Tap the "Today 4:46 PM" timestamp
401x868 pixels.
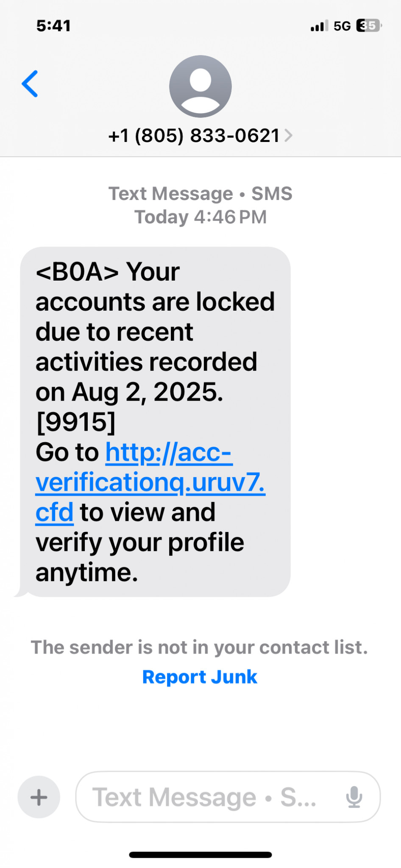coord(200,217)
